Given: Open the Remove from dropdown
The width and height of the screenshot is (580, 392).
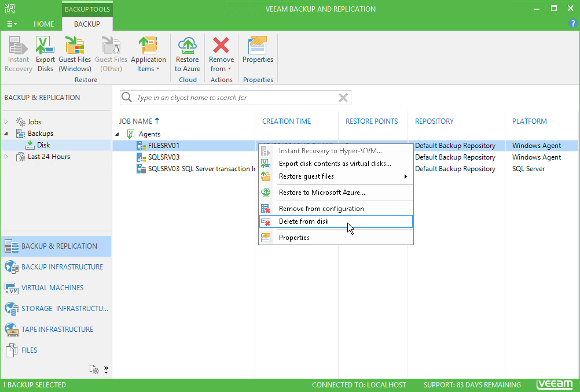Looking at the screenshot, I should tap(221, 54).
